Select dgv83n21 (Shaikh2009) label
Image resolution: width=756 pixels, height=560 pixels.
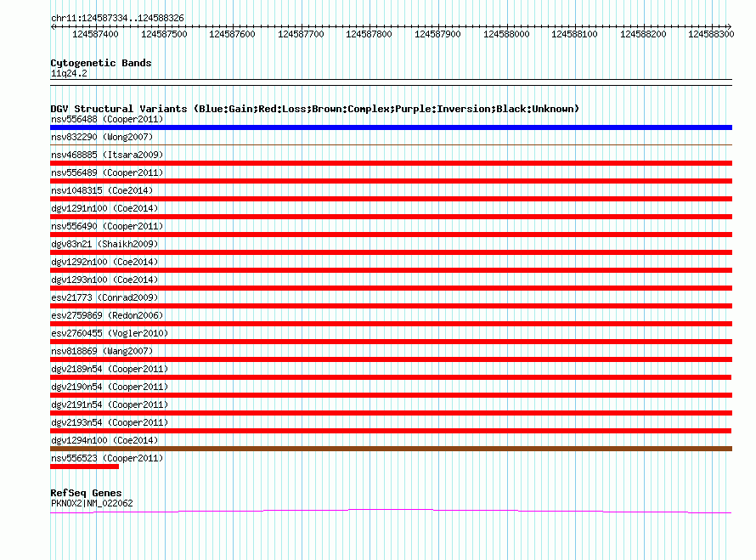(104, 244)
